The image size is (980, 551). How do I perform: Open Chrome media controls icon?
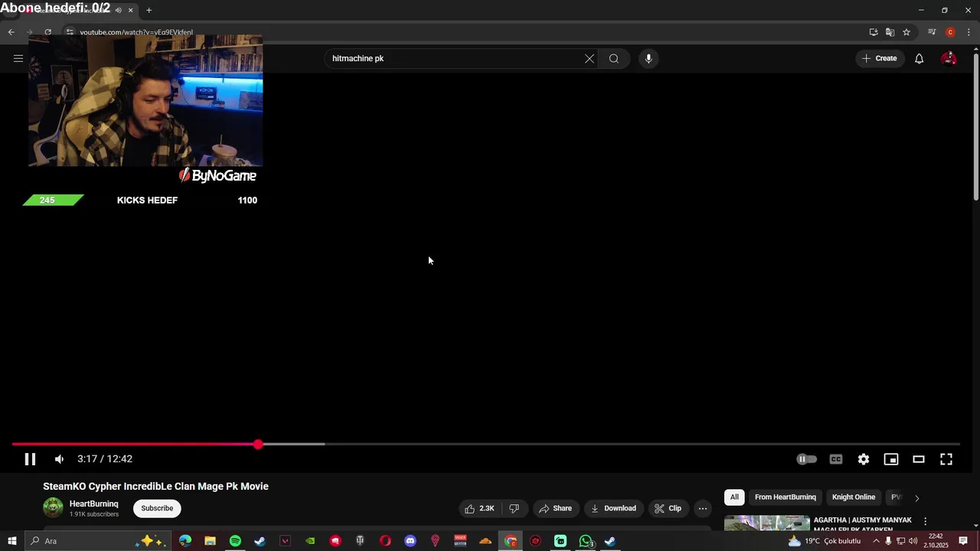click(x=932, y=32)
